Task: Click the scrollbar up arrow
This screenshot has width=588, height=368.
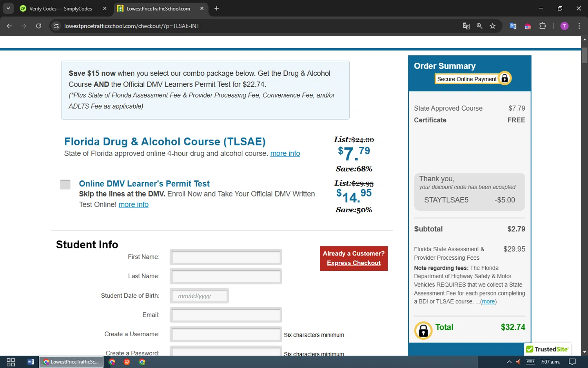Action: [x=584, y=39]
